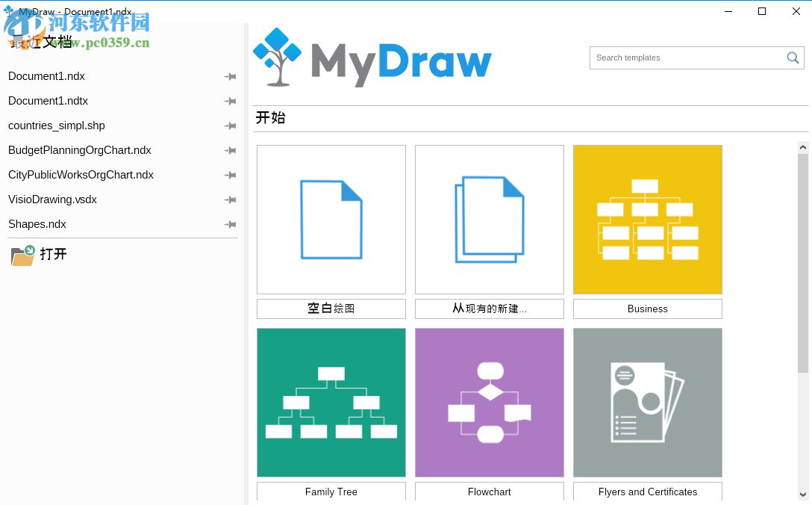Screen dimensions: 812x505
Task: Open the Business org chart template icon
Action: click(647, 219)
